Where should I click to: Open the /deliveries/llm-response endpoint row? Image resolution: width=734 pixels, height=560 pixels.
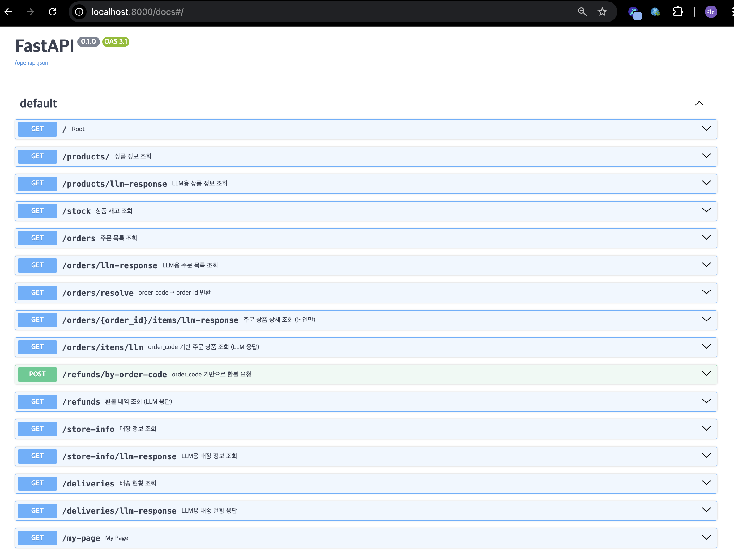point(119,511)
